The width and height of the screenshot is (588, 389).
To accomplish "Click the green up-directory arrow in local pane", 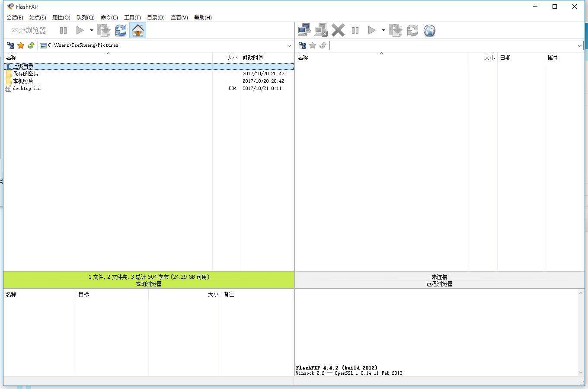I will click(31, 45).
